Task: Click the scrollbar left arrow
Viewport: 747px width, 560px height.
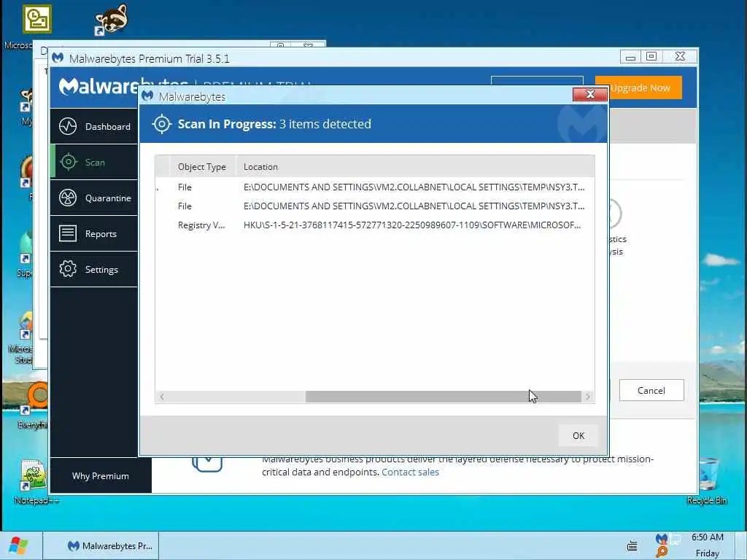Action: pos(162,396)
